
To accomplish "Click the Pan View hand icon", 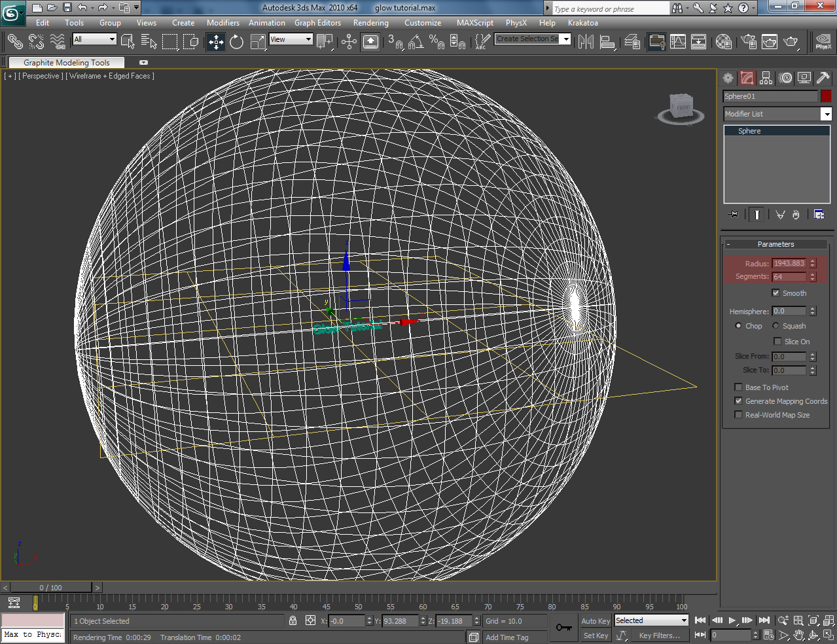I will click(799, 635).
